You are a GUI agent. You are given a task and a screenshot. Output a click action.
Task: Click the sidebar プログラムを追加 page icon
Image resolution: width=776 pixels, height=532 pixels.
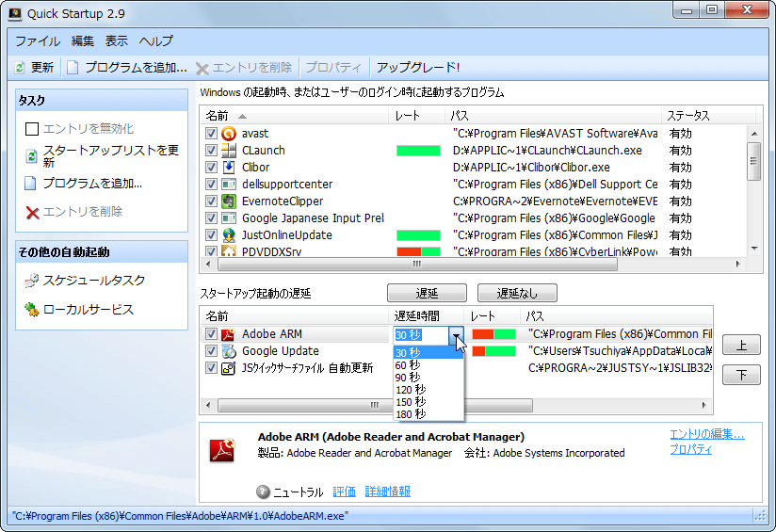coord(30,183)
